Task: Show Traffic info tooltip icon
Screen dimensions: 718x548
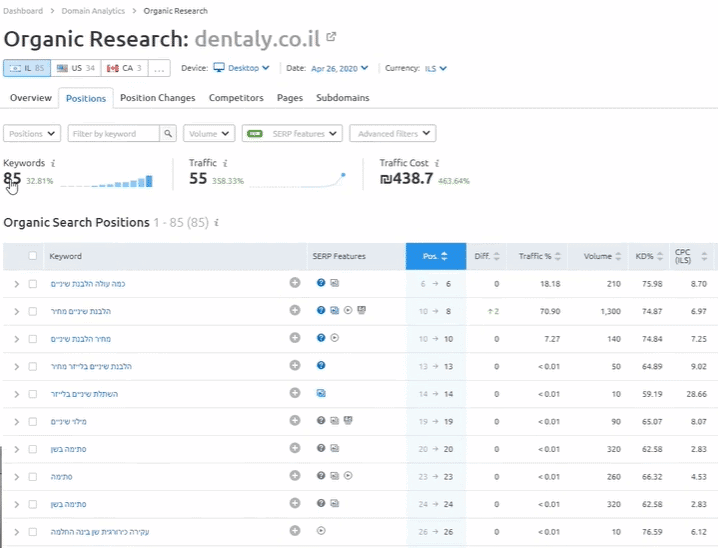Action: pyautogui.click(x=225, y=163)
